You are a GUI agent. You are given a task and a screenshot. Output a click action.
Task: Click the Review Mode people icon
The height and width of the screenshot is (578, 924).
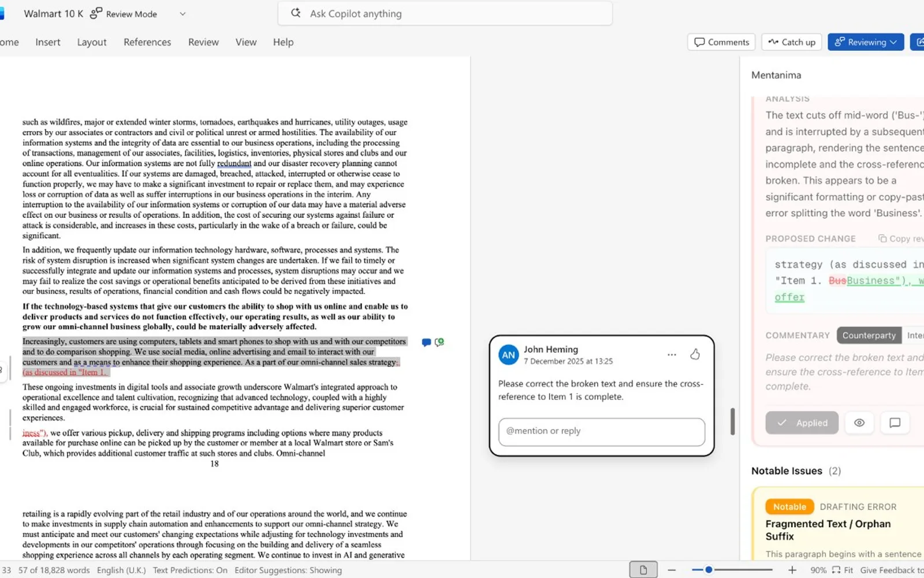click(96, 13)
